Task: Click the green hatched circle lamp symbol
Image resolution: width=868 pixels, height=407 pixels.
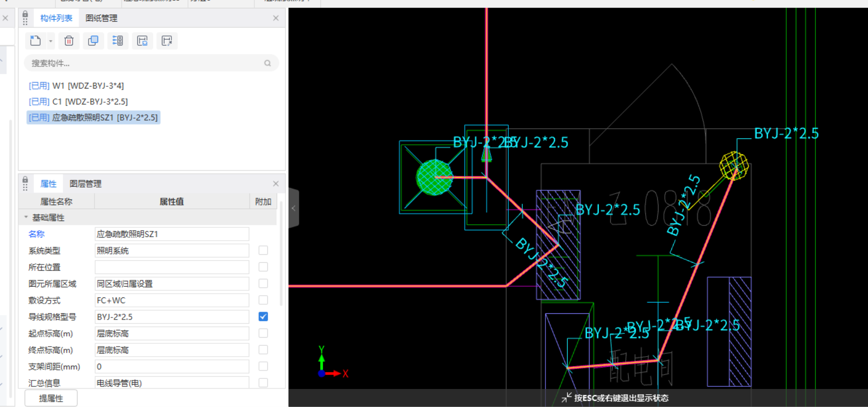Action: pyautogui.click(x=435, y=178)
